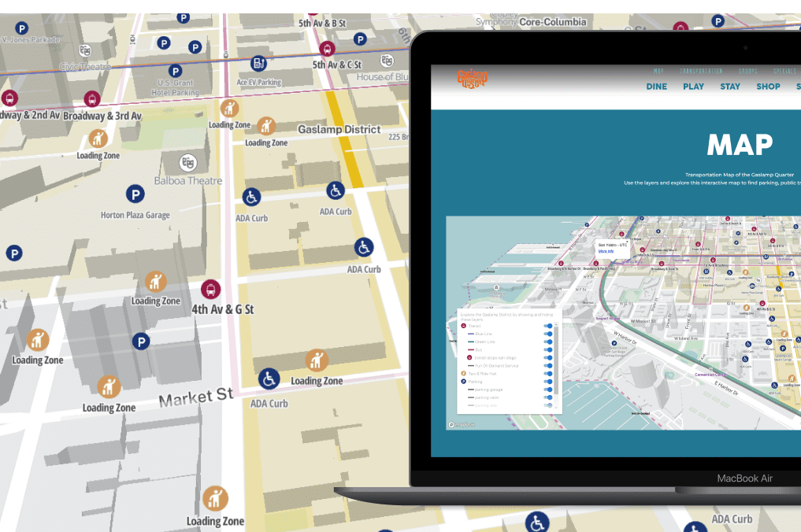Go to the STAY menu
The image size is (801, 532).
[x=730, y=87]
